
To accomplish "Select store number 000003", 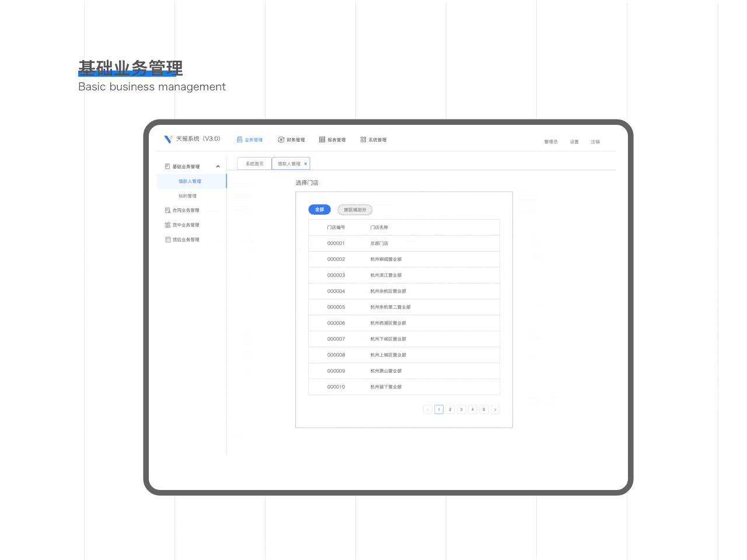I will 336,275.
